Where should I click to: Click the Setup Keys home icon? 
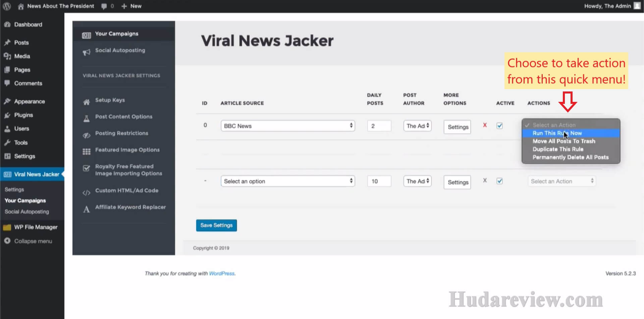click(x=87, y=102)
